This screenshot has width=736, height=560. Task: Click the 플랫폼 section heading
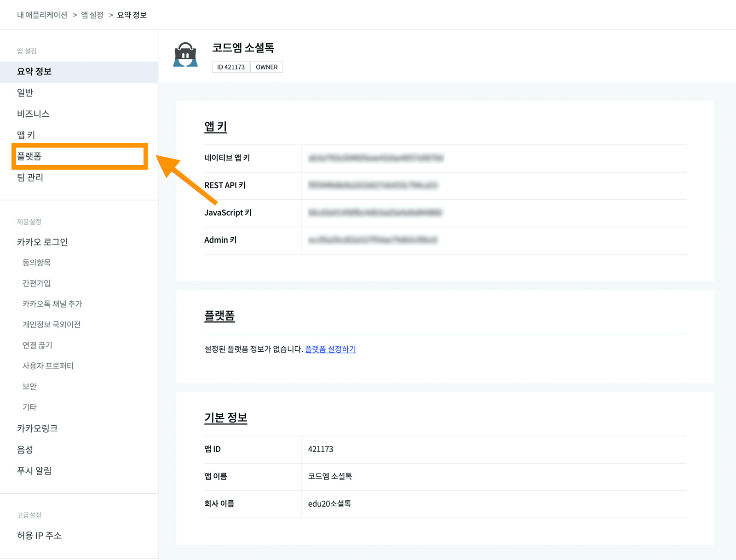(x=219, y=316)
